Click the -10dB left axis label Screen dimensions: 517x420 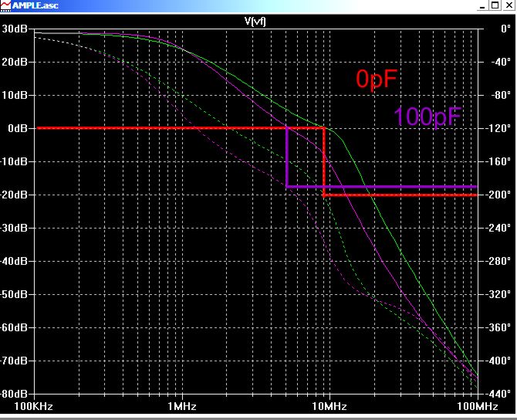click(14, 161)
